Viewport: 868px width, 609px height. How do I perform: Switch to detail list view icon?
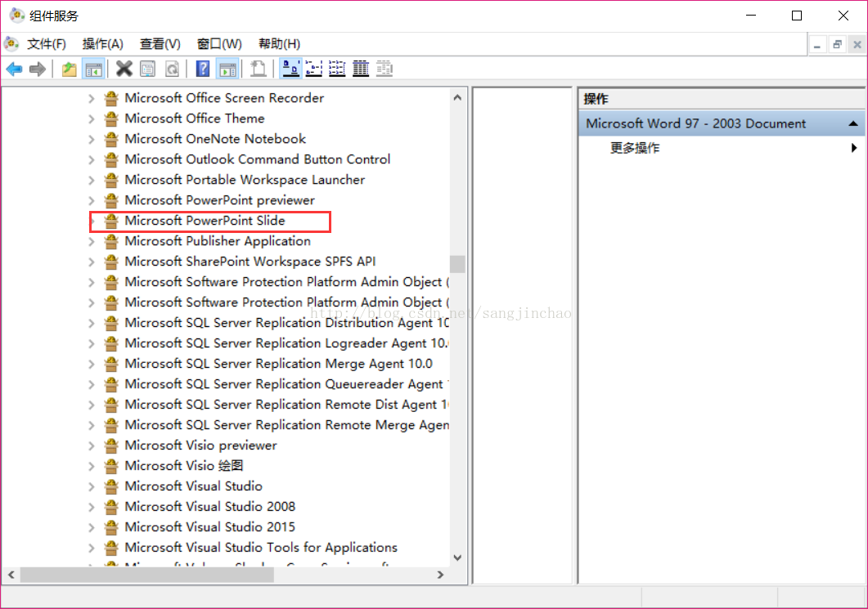pos(361,69)
